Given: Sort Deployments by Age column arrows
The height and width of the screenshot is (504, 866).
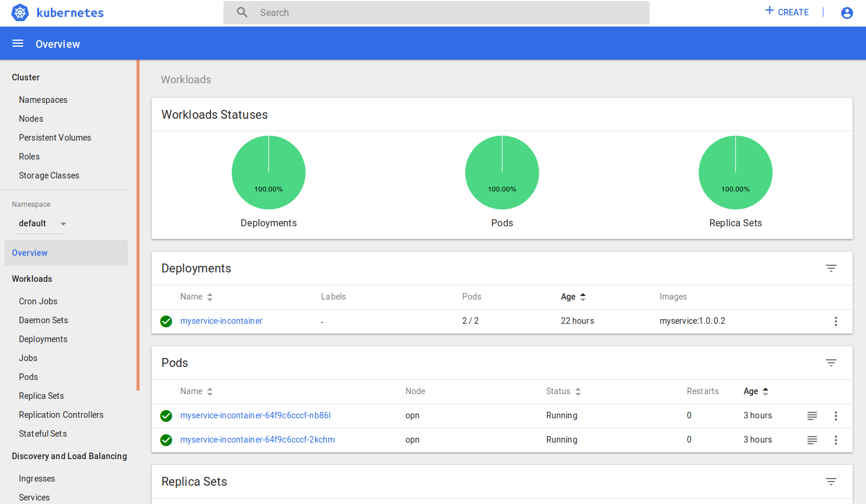Looking at the screenshot, I should pos(583,297).
